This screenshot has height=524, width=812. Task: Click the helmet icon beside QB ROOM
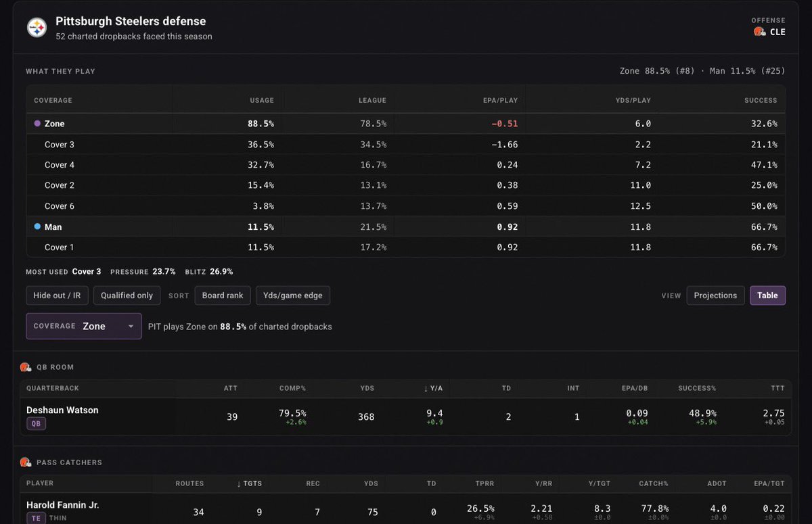pyautogui.click(x=26, y=367)
